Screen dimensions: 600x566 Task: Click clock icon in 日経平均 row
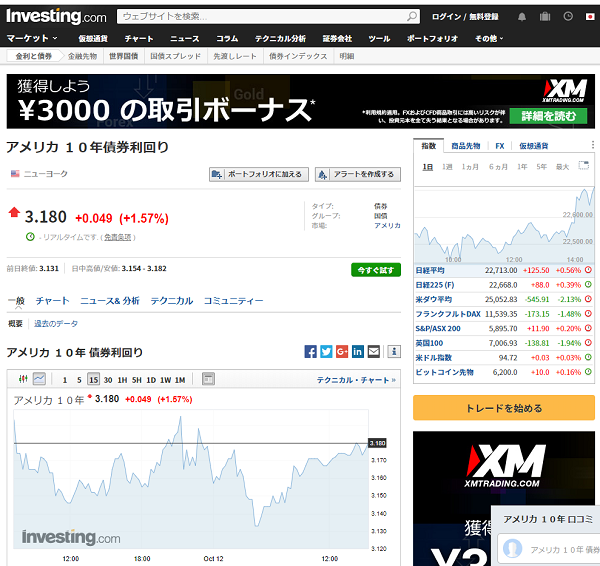(588, 270)
